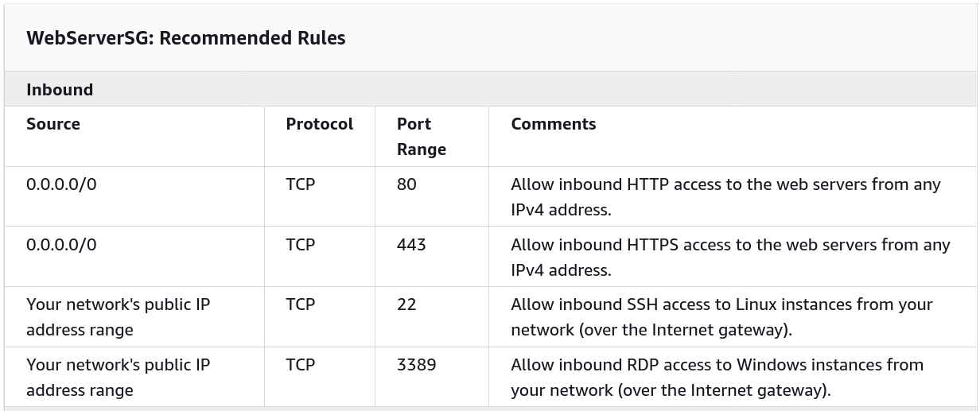Click the 0.0.0.0/0 source in port 80 row
The image size is (980, 411).
(x=61, y=184)
